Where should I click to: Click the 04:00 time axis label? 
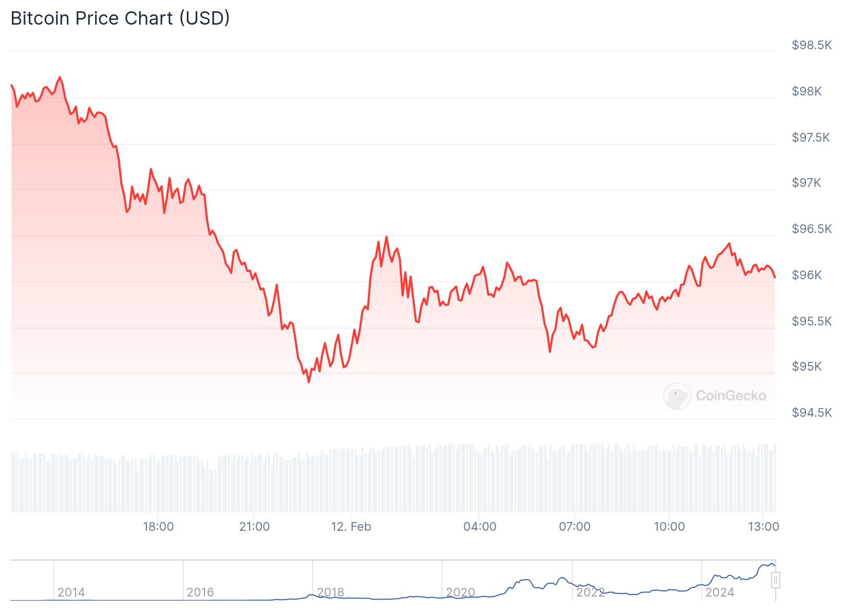click(x=479, y=527)
